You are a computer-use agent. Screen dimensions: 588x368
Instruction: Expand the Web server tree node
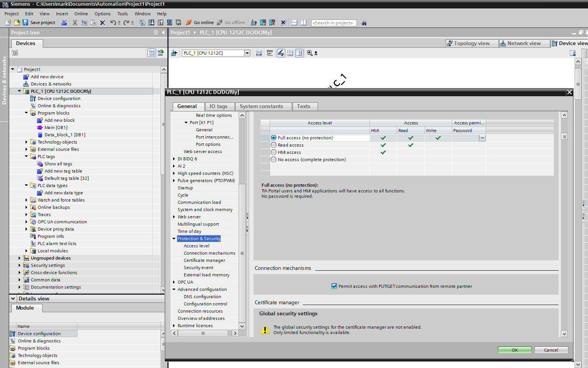174,217
